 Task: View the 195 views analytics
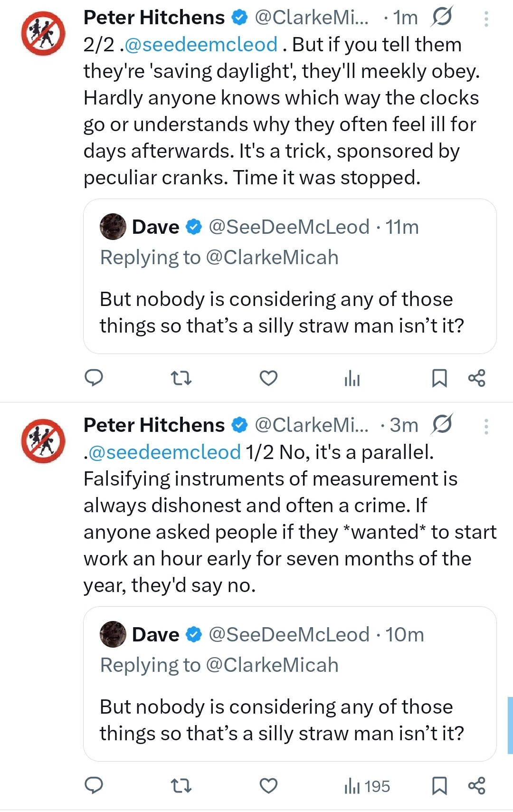367,786
